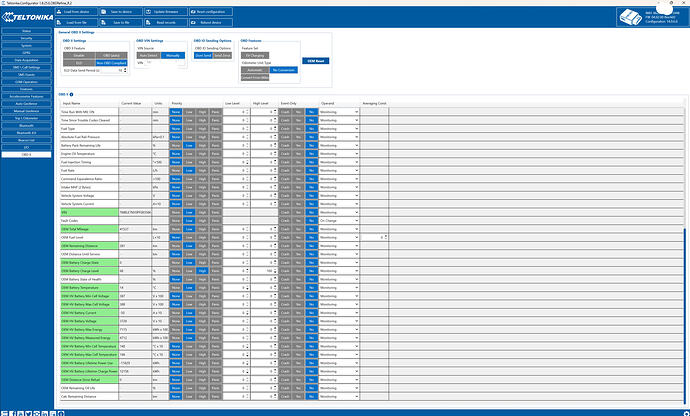Image resolution: width=690 pixels, height=416 pixels.
Task: Go to Data Acquisition settings
Action: pos(26,60)
